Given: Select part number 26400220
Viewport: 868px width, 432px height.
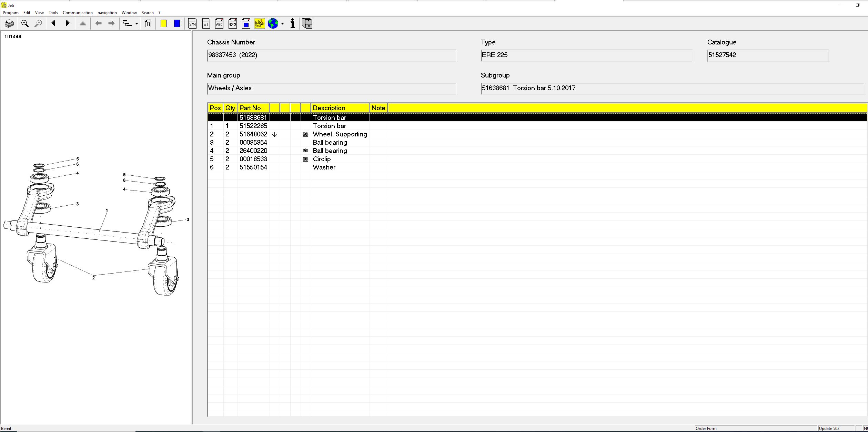Looking at the screenshot, I should (253, 151).
